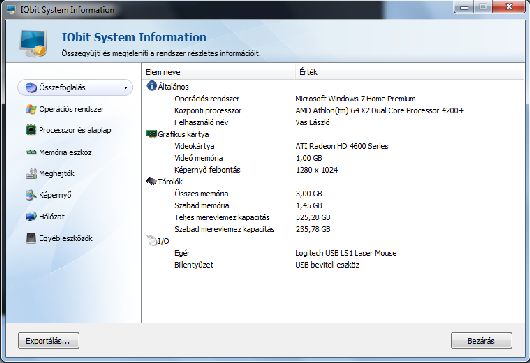
Task: Select the Felhasználó név row
Action: (x=333, y=122)
